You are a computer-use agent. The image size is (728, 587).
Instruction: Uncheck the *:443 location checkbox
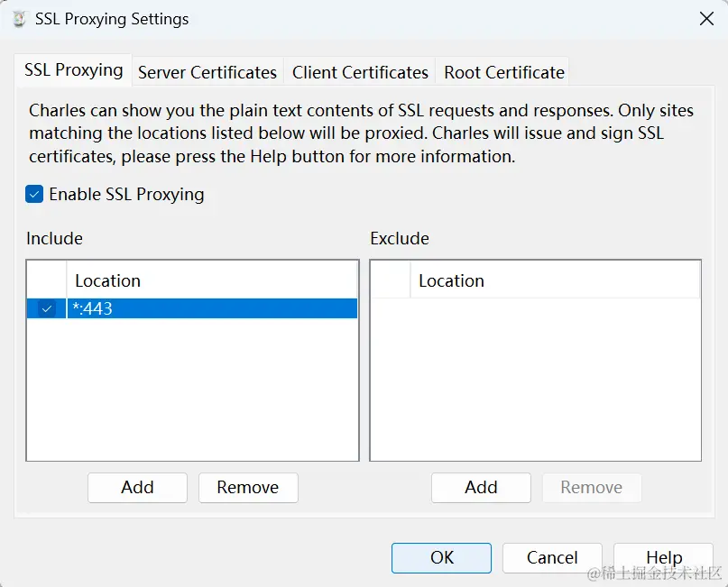46,308
